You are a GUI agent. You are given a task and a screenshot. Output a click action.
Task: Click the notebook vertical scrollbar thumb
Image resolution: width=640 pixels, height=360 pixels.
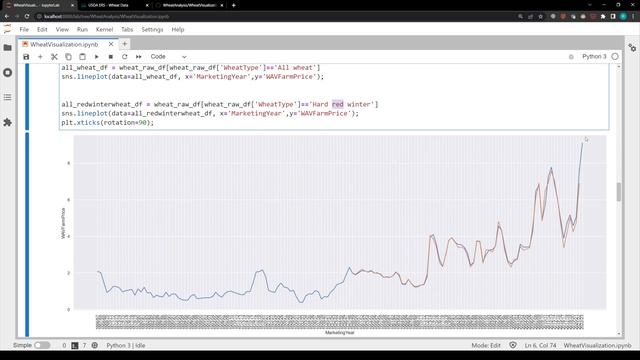pos(619,192)
